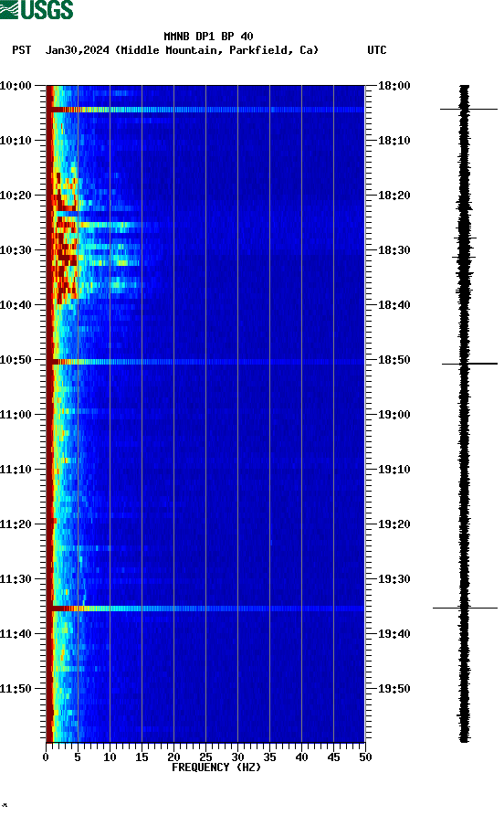Image resolution: width=504 pixels, height=815 pixels.
Task: Click the seismogram spike at 18:50 UTC
Action: tap(469, 364)
